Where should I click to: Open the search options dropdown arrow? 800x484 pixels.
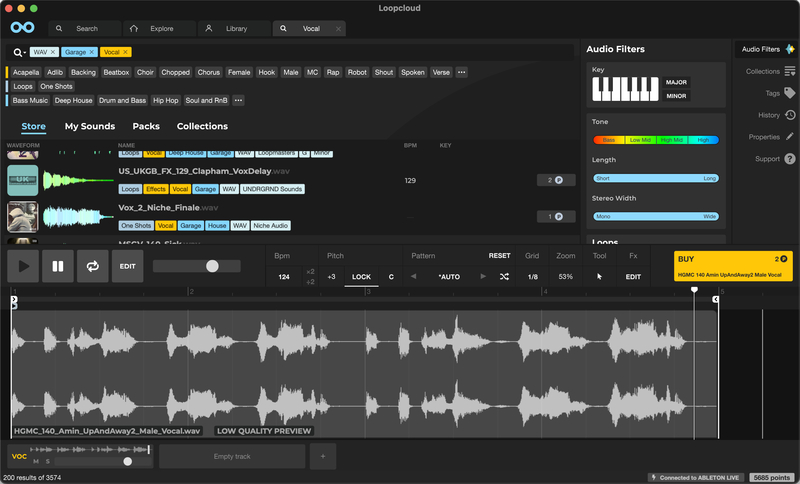coord(23,52)
